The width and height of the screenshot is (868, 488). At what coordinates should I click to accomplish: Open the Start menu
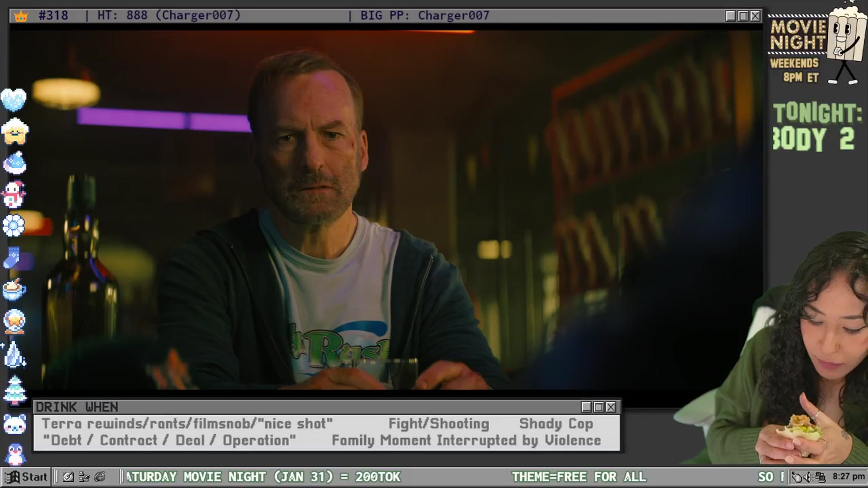[26, 477]
